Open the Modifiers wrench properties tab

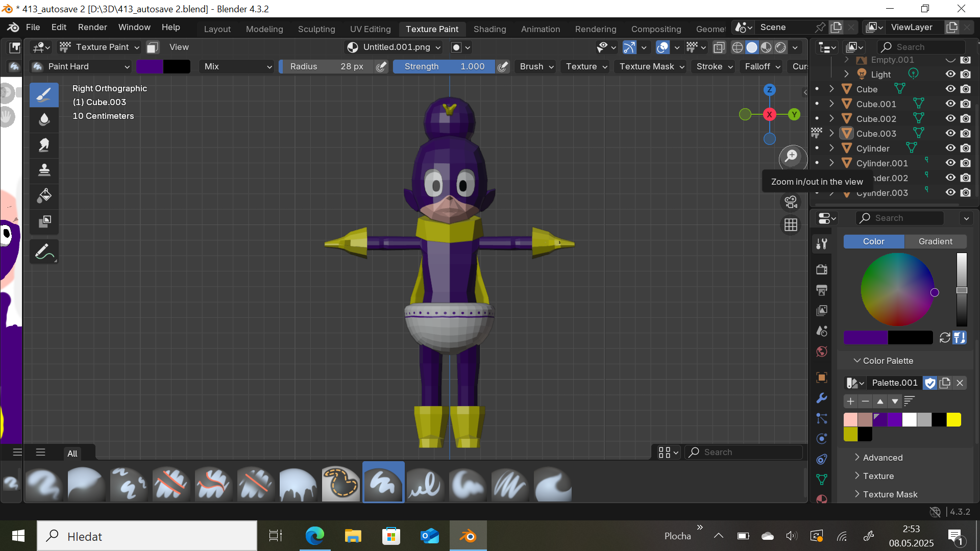click(x=822, y=398)
